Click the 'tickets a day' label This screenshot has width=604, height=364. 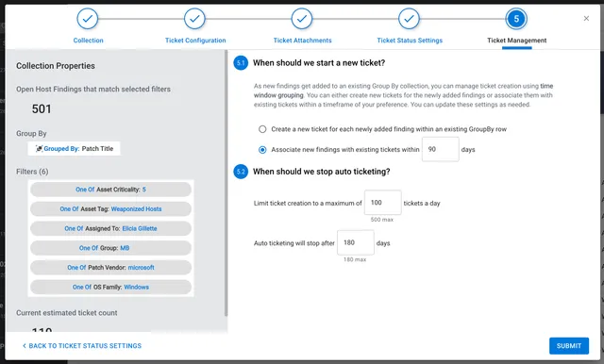point(422,203)
